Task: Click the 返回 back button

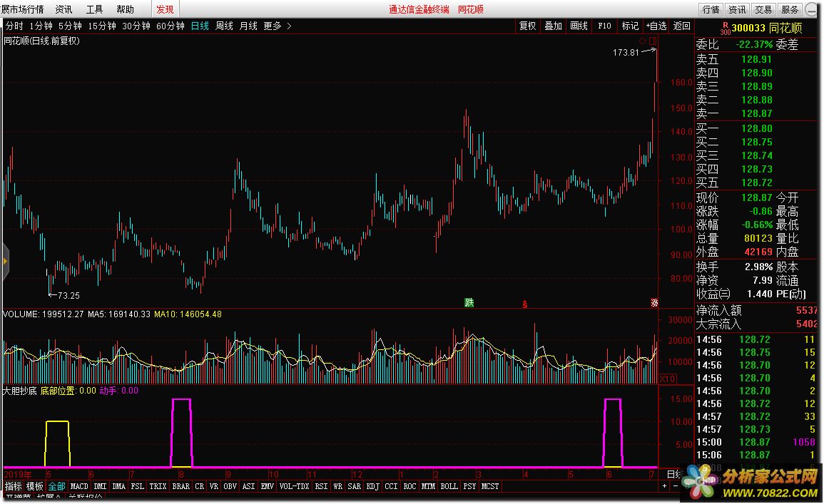Action: [681, 26]
